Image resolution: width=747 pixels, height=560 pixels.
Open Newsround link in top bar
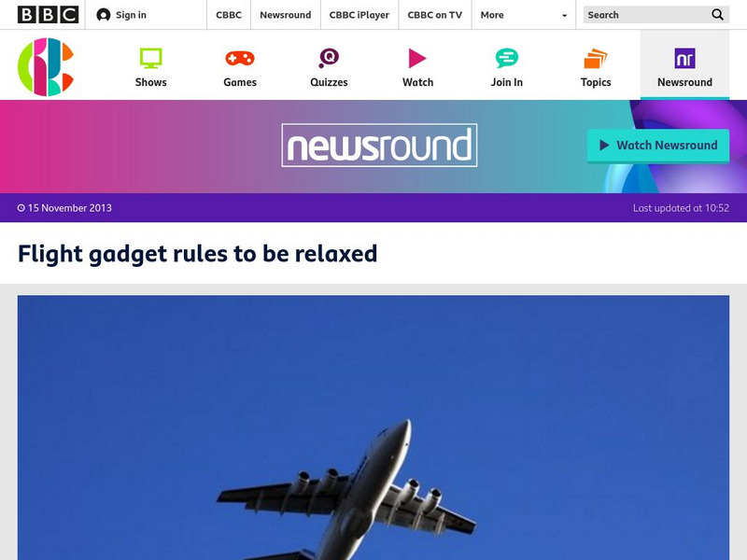click(x=286, y=15)
